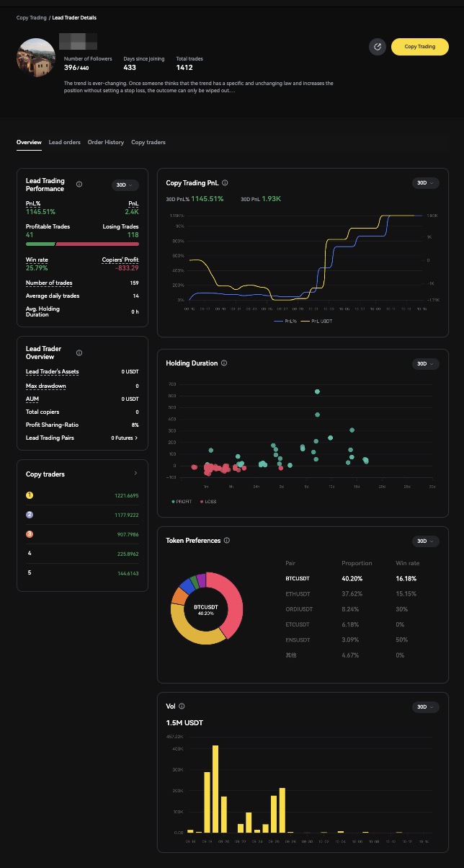Click info icon beside Lead Trader Overview
Screen dimensions: 464x868
[79, 353]
